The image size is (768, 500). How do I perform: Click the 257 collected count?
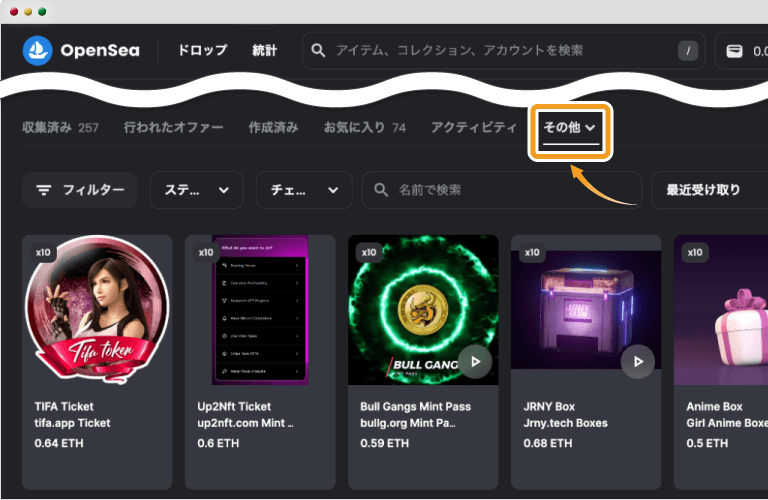88,128
